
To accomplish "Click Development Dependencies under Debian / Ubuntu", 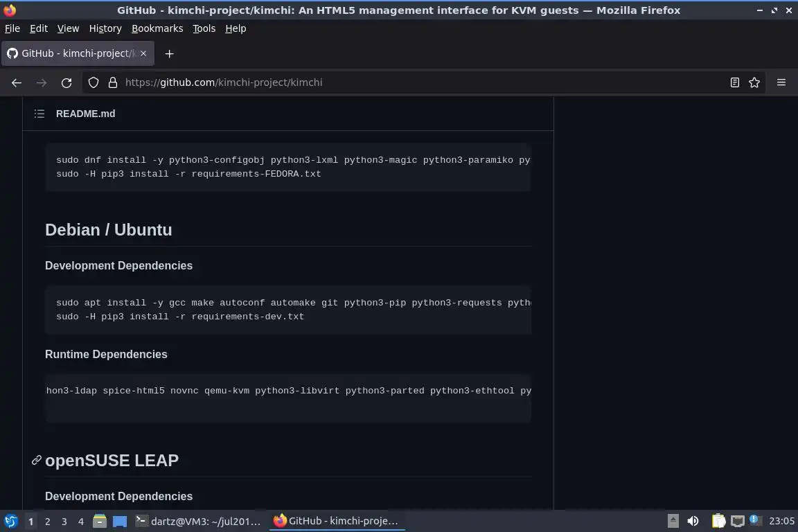I will [x=118, y=266].
